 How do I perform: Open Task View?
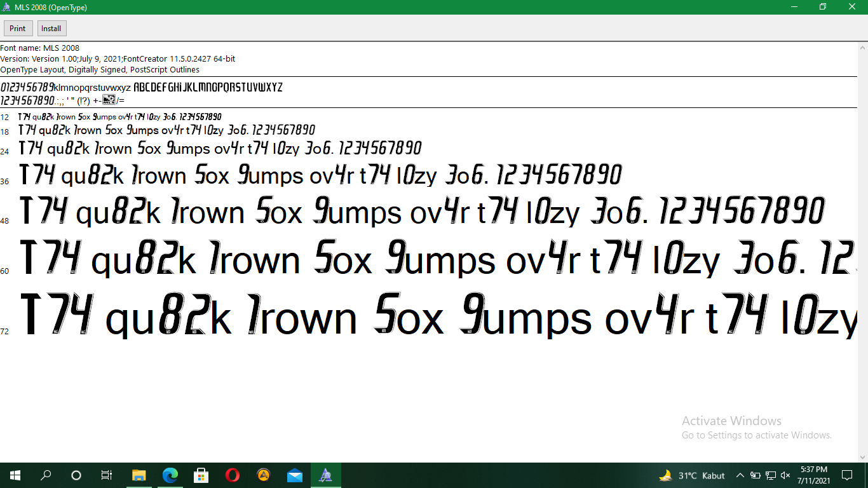coord(106,475)
